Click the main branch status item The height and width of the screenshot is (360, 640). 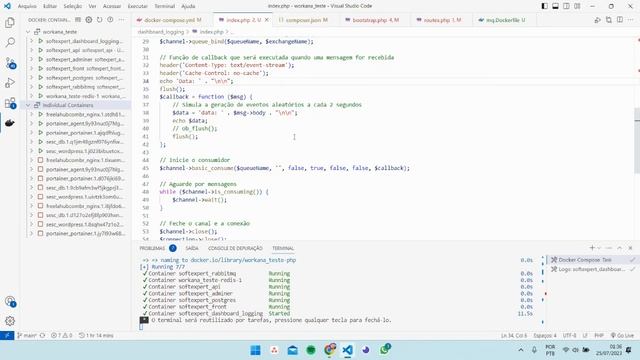click(27, 336)
